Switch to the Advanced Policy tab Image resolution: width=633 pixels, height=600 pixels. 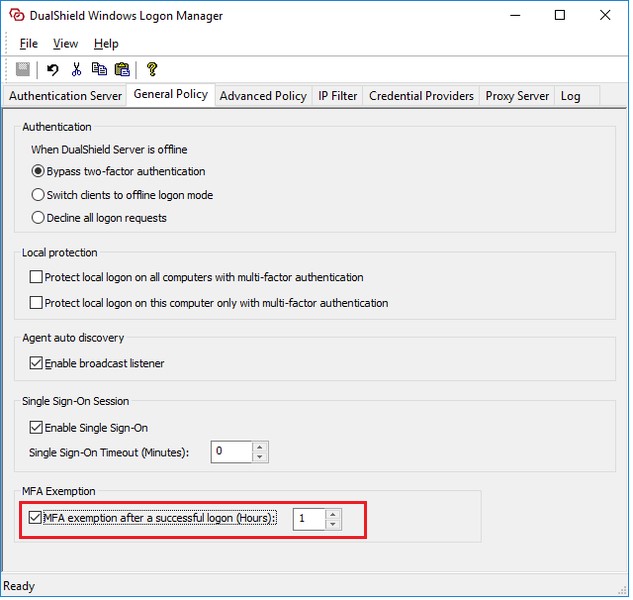pyautogui.click(x=263, y=96)
